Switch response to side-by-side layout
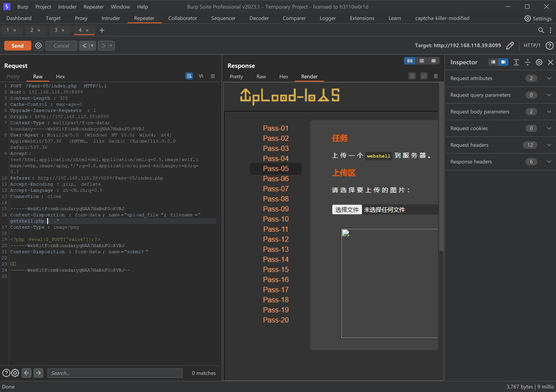The image size is (556, 392). (x=410, y=61)
